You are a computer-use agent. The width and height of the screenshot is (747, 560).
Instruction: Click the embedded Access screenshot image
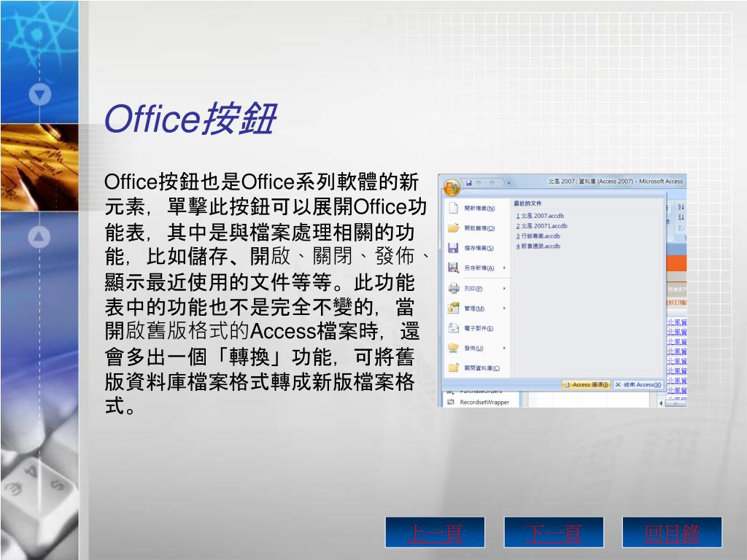(x=562, y=290)
